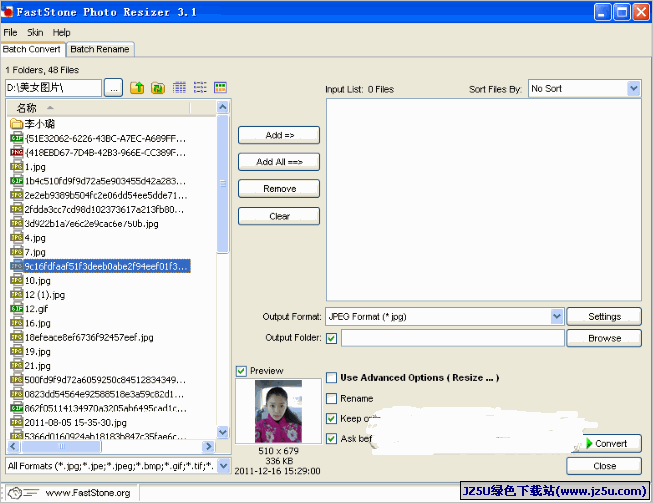Open the Sort Files By dropdown

(x=633, y=88)
